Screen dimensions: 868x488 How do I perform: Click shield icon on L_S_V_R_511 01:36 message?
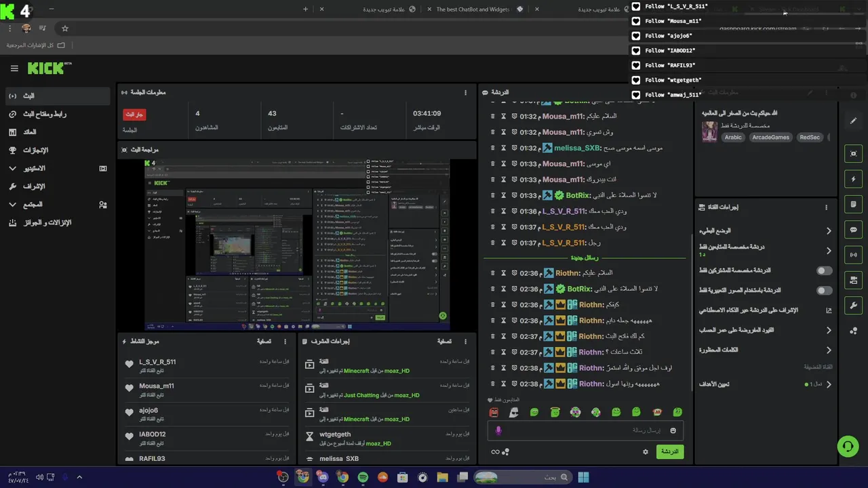(514, 211)
